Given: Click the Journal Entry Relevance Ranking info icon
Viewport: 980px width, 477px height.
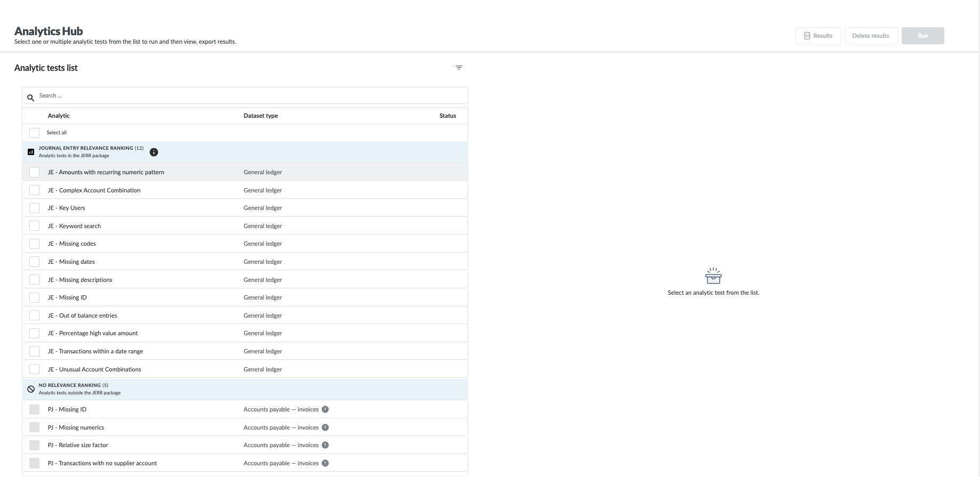Looking at the screenshot, I should pos(154,152).
